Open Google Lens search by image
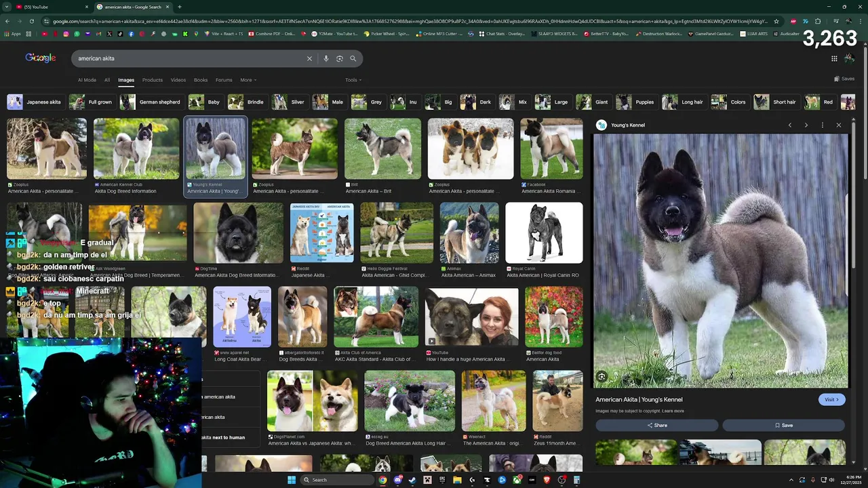 click(x=340, y=58)
